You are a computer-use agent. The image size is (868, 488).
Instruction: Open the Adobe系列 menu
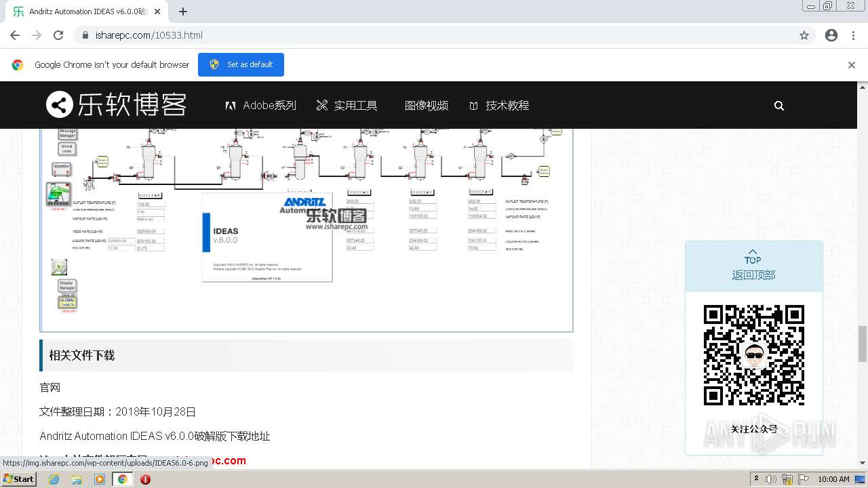[x=261, y=106]
